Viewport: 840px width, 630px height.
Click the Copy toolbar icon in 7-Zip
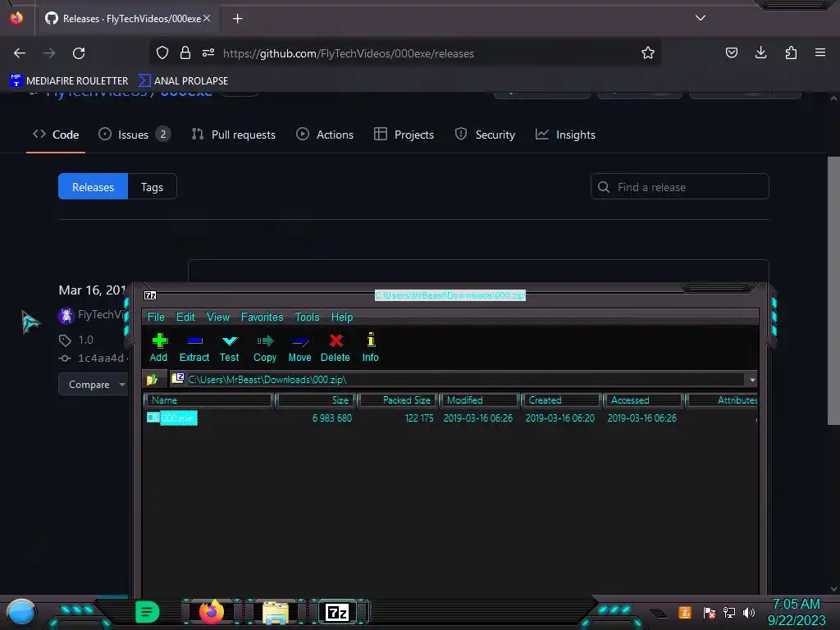265,348
